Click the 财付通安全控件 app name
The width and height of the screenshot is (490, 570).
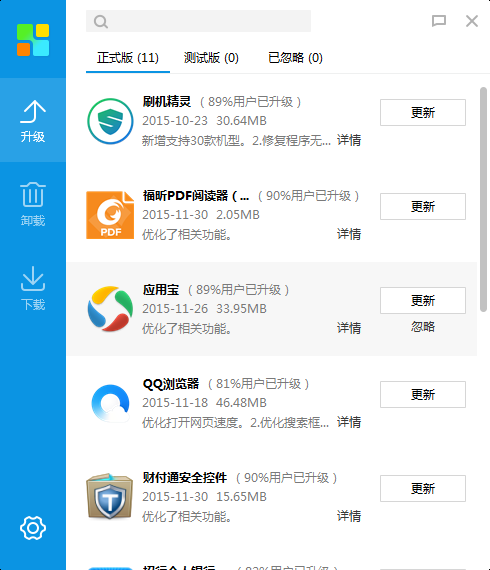(x=185, y=478)
